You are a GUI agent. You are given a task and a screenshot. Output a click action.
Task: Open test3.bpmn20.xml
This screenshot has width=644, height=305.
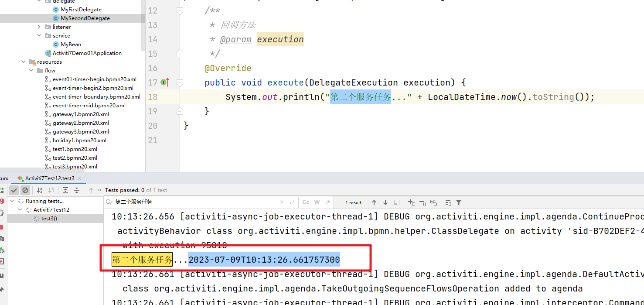75,167
